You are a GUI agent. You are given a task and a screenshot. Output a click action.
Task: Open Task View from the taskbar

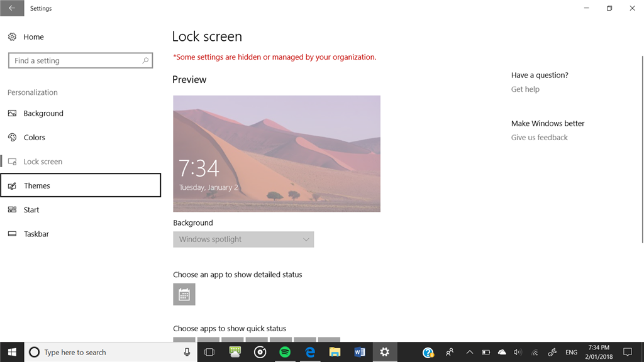(x=209, y=352)
